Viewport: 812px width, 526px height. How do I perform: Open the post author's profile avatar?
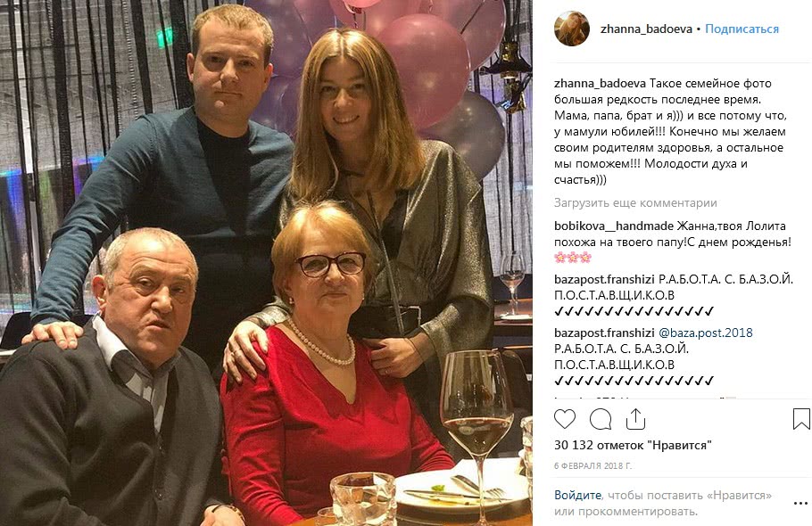[572, 29]
